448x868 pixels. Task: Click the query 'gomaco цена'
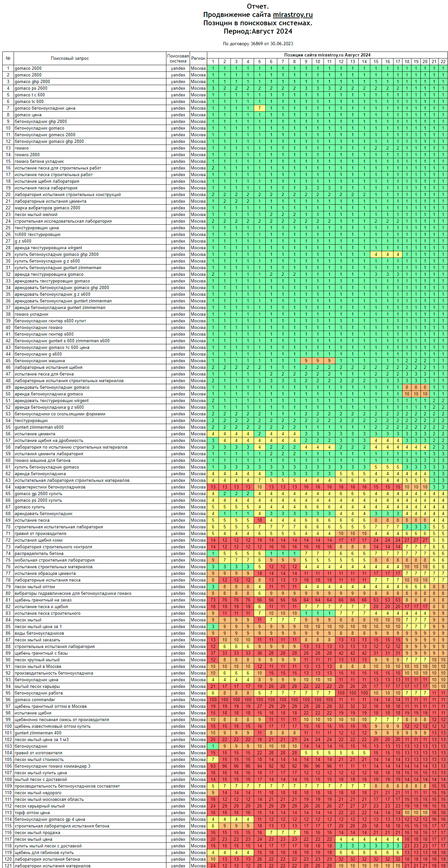pos(28,115)
